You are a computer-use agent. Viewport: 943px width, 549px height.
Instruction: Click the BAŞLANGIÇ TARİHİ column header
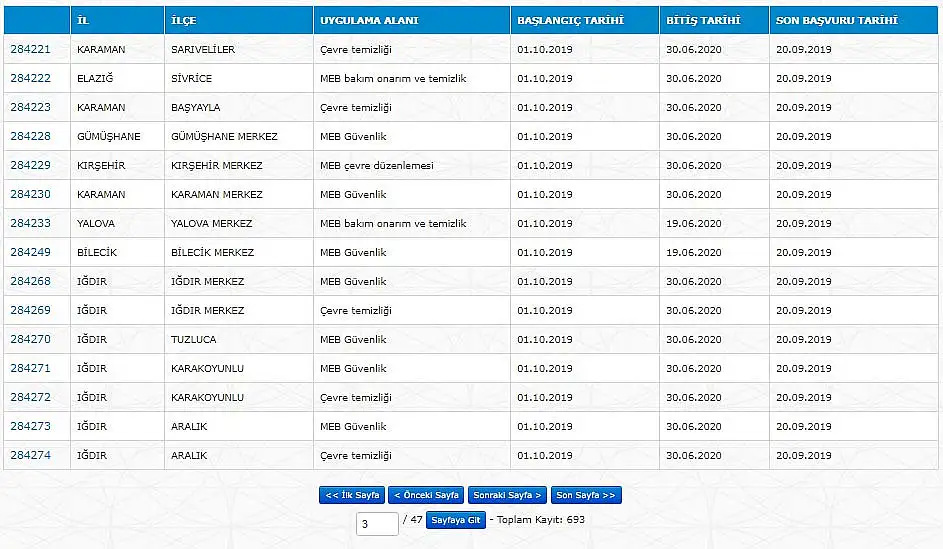click(x=585, y=20)
